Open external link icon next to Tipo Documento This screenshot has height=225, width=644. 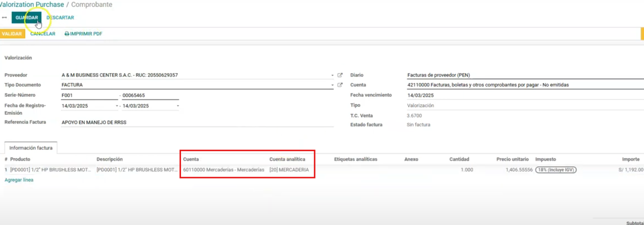(340, 85)
